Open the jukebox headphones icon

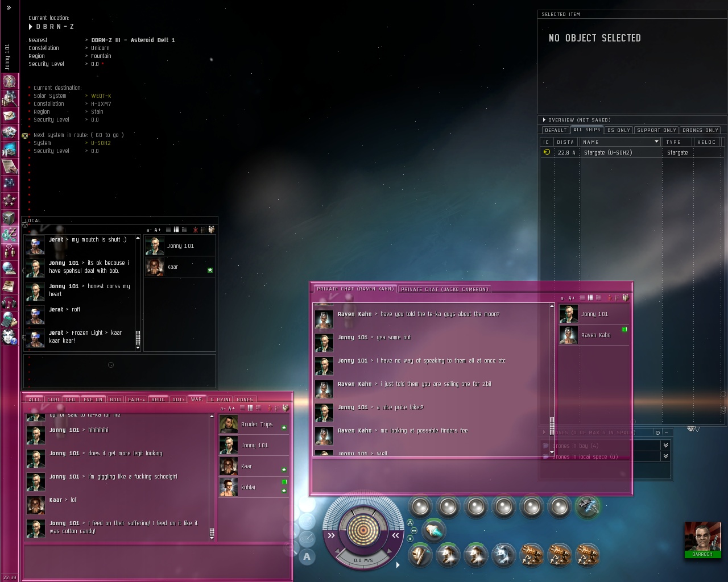(9, 302)
